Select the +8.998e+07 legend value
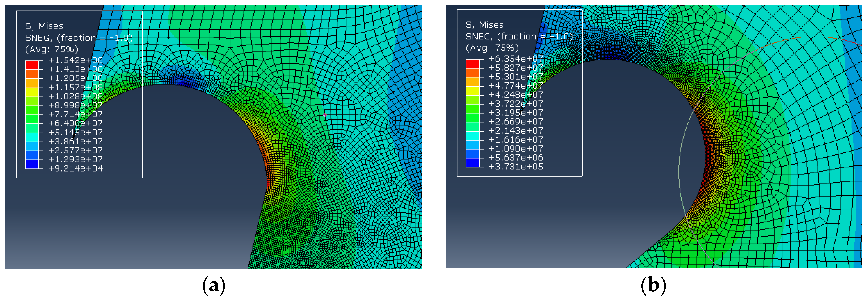The height and width of the screenshot is (298, 868). (75, 105)
